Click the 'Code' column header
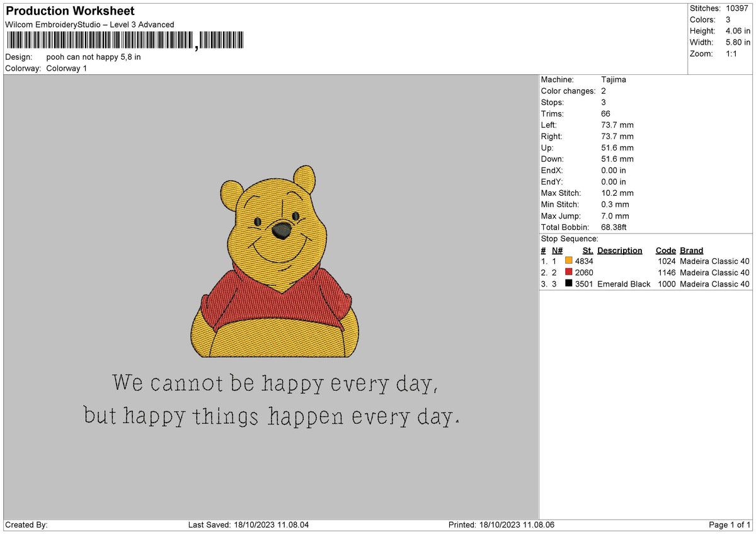Image resolution: width=756 pixels, height=534 pixels. pyautogui.click(x=665, y=250)
